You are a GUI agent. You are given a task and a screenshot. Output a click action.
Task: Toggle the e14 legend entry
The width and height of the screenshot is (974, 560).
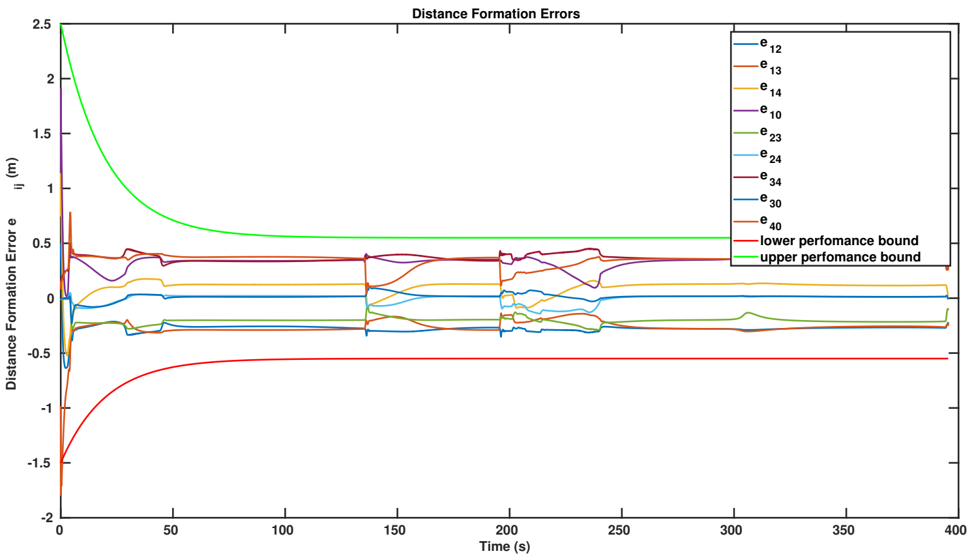coord(770,89)
